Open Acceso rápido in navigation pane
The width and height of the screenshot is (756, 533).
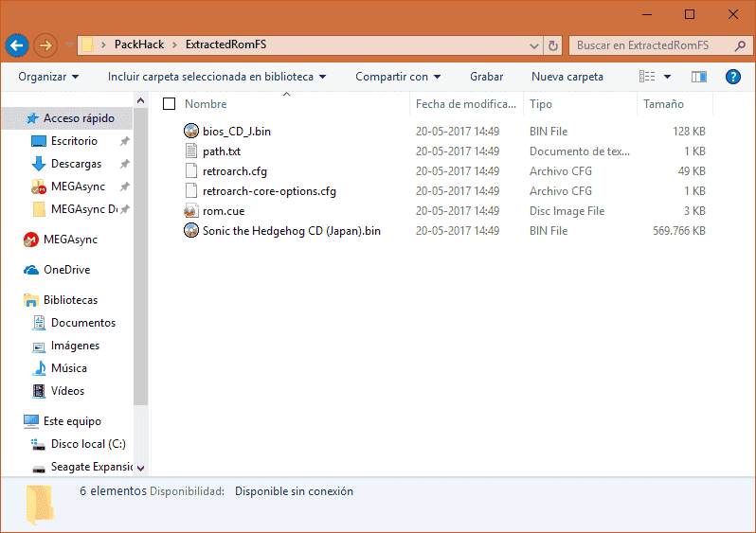[79, 118]
